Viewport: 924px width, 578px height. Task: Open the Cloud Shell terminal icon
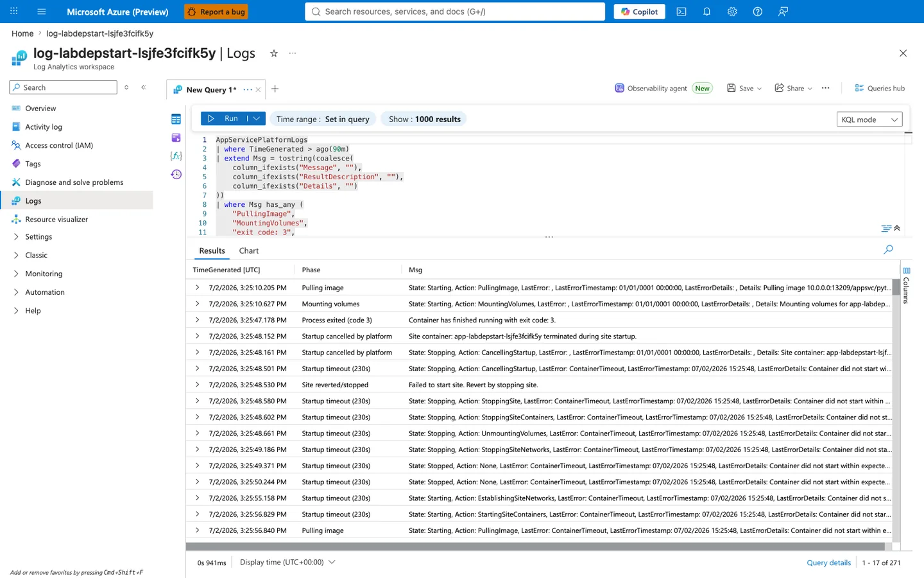pos(681,12)
